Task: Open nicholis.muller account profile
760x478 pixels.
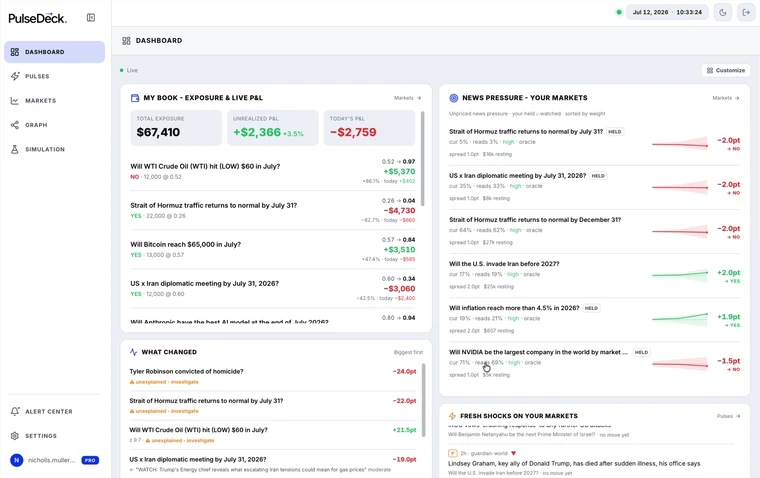Action: coord(52,460)
